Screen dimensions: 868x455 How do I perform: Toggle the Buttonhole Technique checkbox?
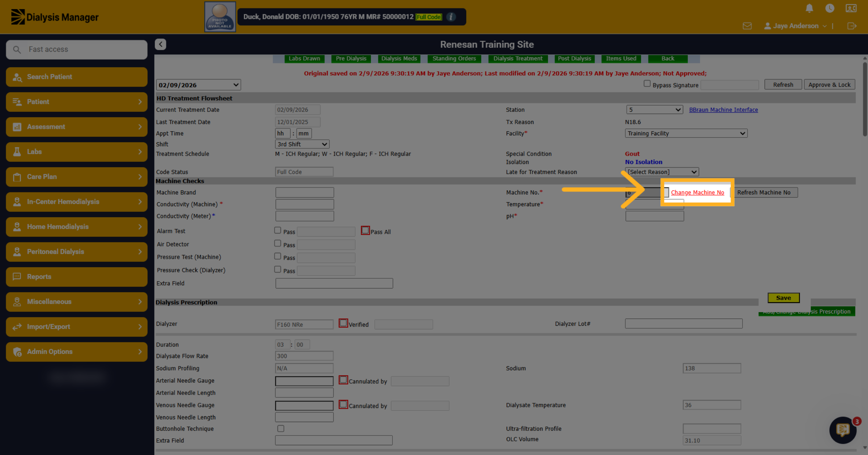pyautogui.click(x=281, y=429)
